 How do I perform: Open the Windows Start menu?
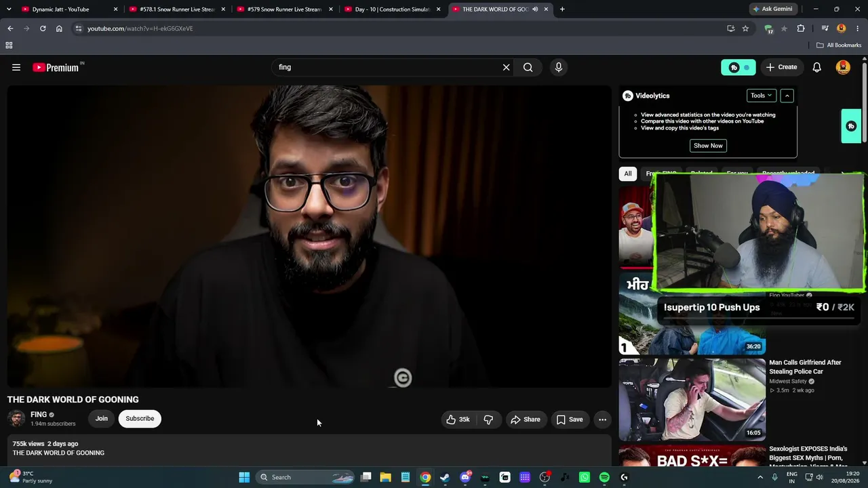(x=244, y=477)
